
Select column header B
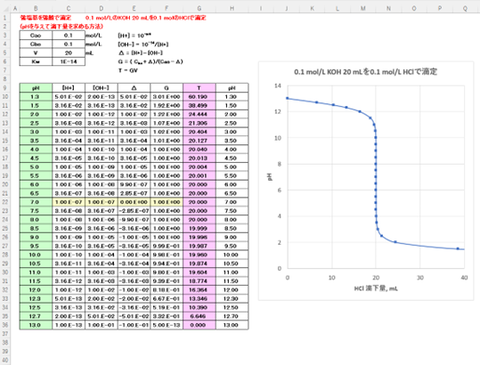coord(36,9)
